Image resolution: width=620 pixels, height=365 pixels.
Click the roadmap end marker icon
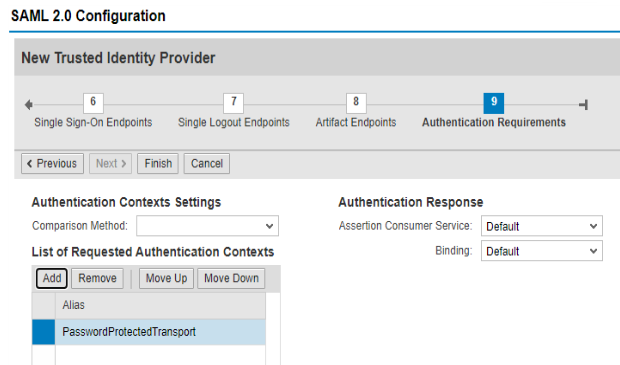pos(583,105)
